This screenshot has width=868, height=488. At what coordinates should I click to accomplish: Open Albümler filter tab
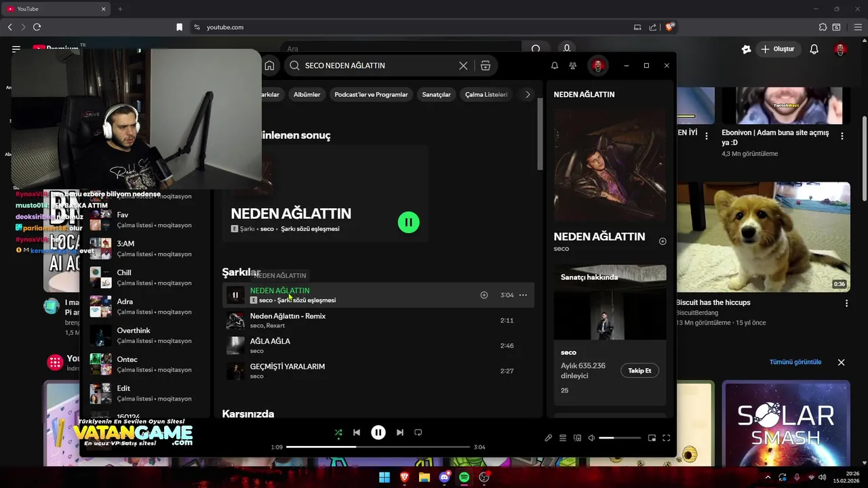tap(307, 94)
